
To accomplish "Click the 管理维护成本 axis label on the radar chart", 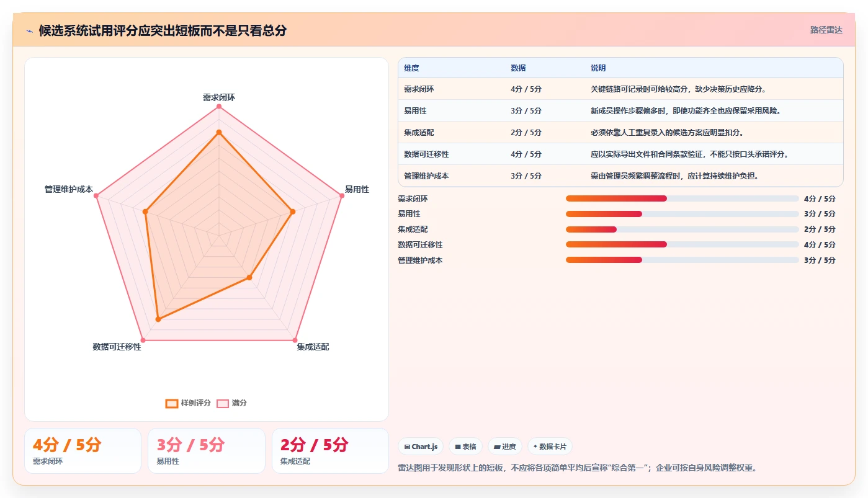I will (x=68, y=189).
